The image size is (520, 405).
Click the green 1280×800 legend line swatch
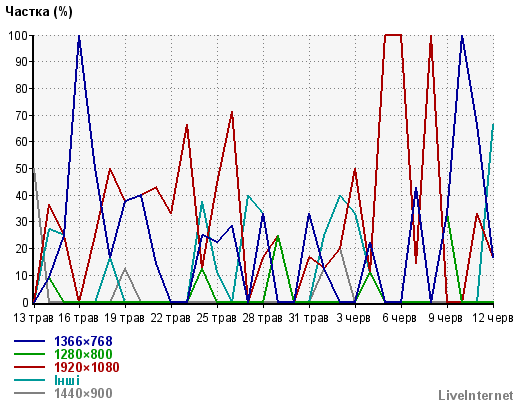pyautogui.click(x=29, y=354)
